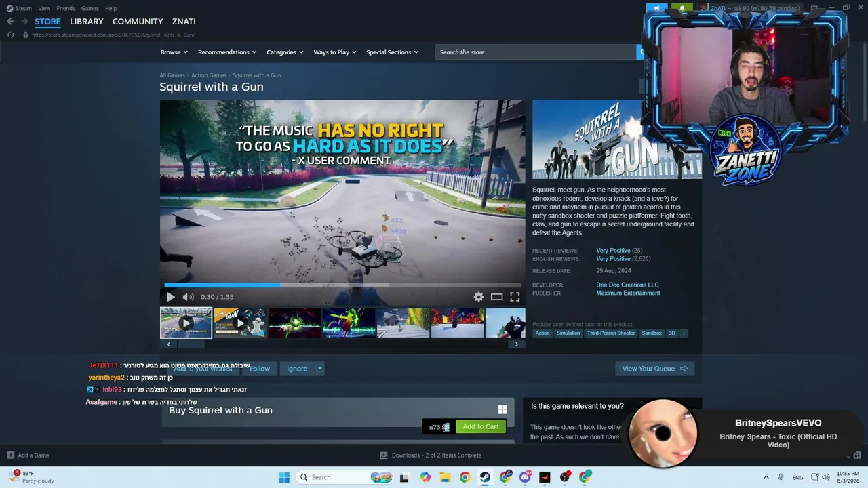This screenshot has height=488, width=868.
Task: Click the Follow button
Action: [x=260, y=369]
